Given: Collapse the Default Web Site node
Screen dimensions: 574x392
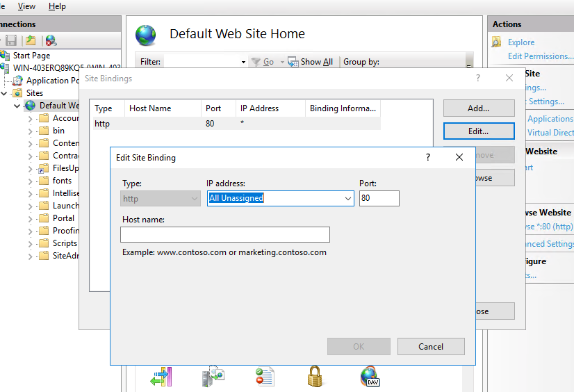Looking at the screenshot, I should click(17, 106).
